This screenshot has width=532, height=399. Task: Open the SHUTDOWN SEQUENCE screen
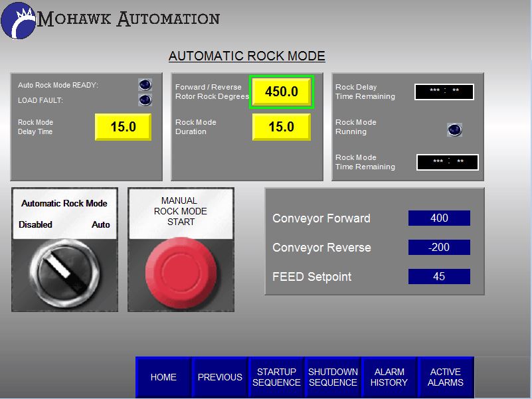[333, 377]
